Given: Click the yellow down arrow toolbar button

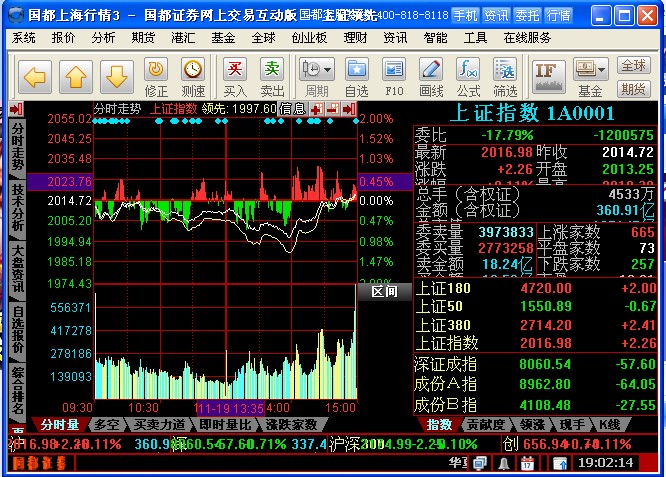Looking at the screenshot, I should [117, 77].
